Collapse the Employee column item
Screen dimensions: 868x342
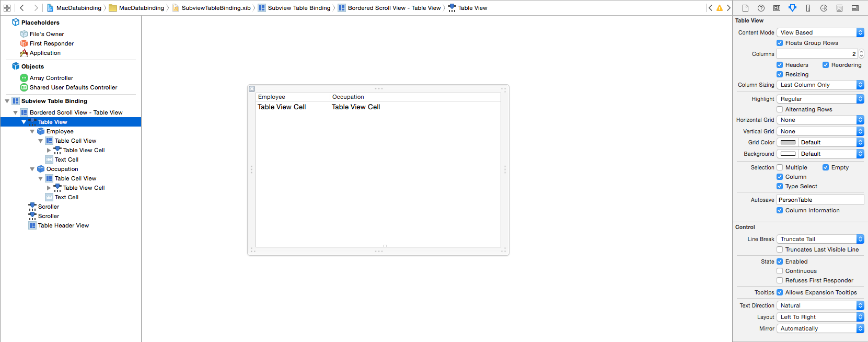[32, 131]
